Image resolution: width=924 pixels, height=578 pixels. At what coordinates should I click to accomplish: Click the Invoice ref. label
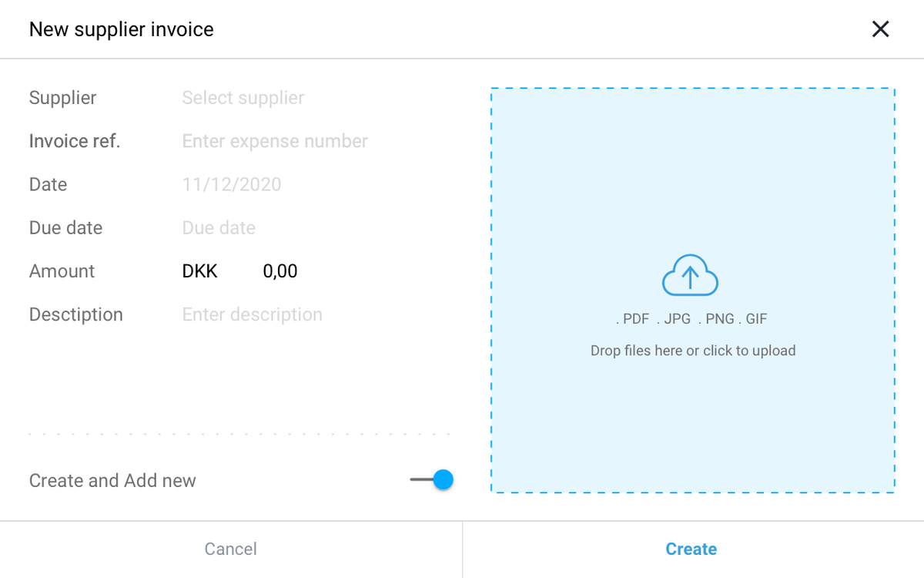pos(75,141)
